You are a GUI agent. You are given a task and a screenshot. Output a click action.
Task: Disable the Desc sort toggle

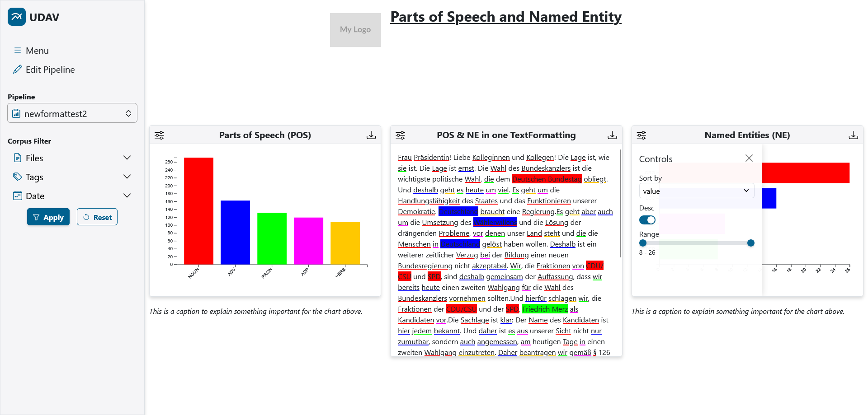coord(647,220)
